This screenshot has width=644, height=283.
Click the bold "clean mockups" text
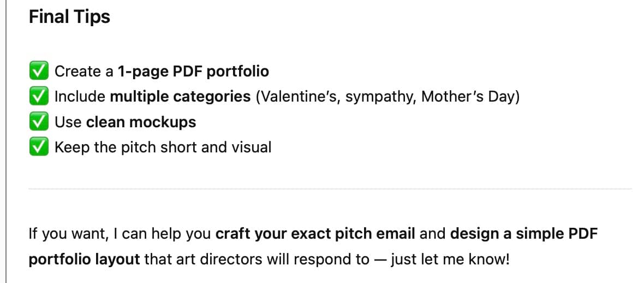[141, 122]
